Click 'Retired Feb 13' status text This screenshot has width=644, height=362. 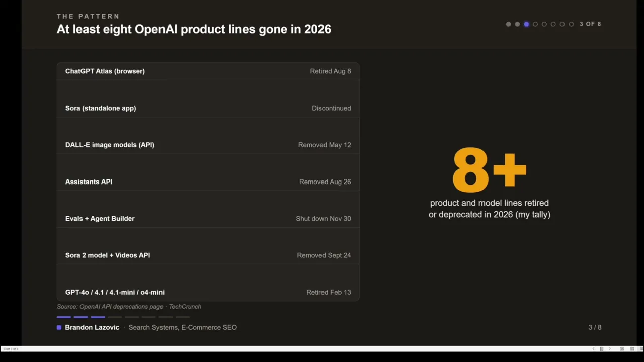coord(329,292)
